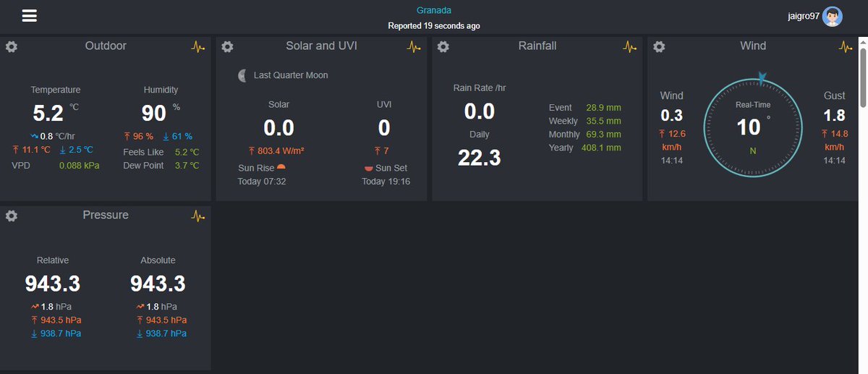Open the Rainfall card settings gear

[x=443, y=46]
